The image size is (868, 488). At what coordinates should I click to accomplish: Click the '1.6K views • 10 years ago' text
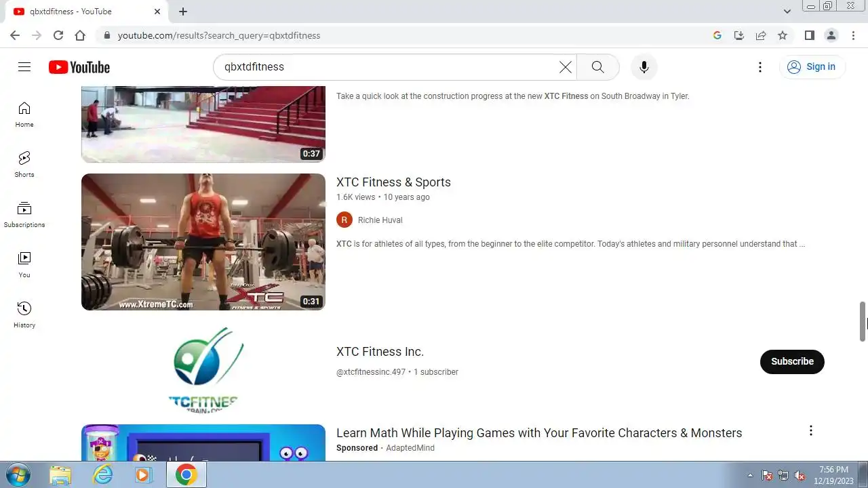pos(383,197)
